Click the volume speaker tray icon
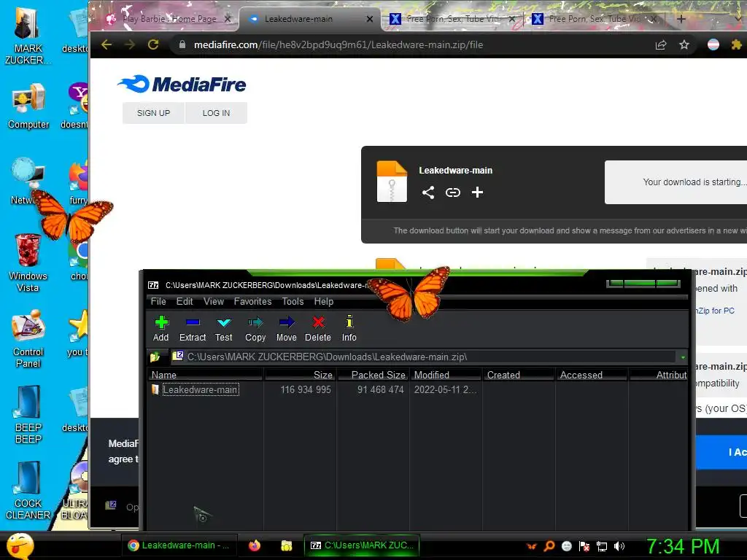Screen dimensions: 747x560 point(619,546)
